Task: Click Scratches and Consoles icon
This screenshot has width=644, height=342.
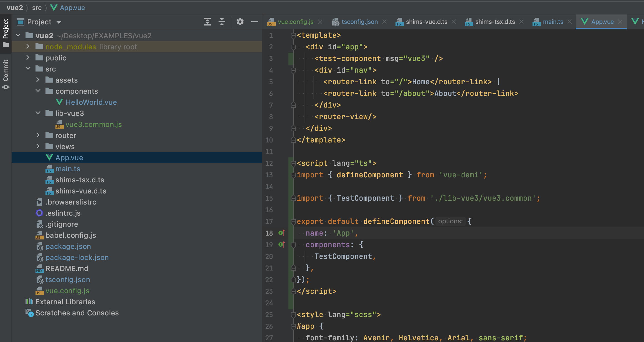Action: click(29, 313)
